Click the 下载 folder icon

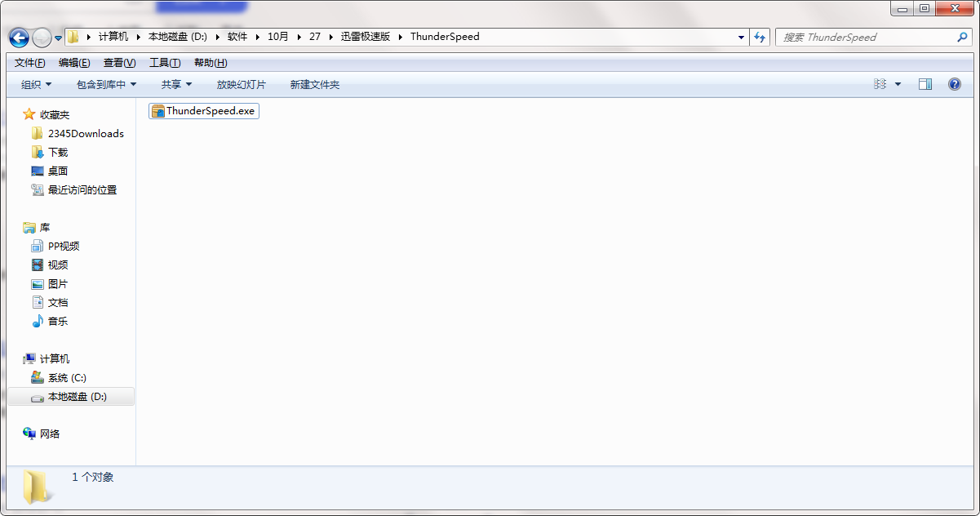(x=38, y=152)
